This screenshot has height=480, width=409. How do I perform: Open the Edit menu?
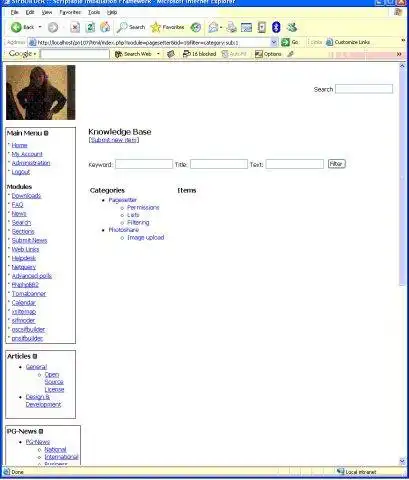point(30,12)
